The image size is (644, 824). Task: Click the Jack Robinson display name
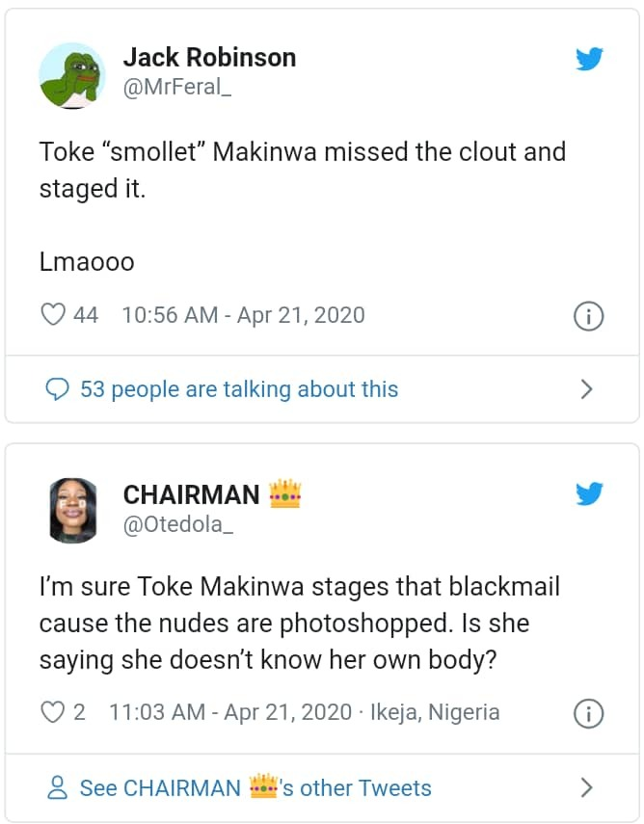tap(209, 58)
